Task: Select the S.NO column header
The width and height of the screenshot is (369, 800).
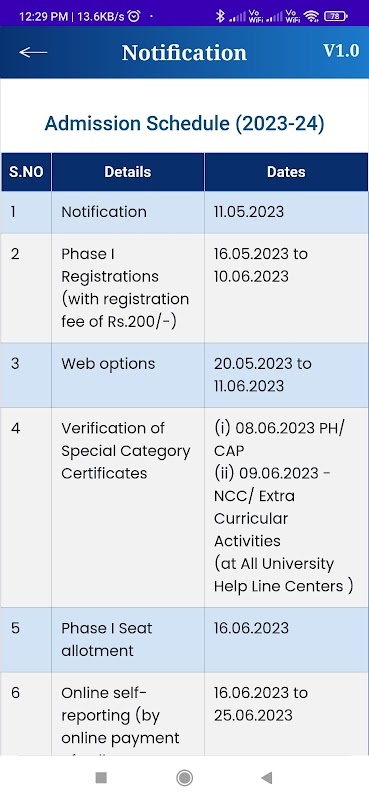Action: 26,172
